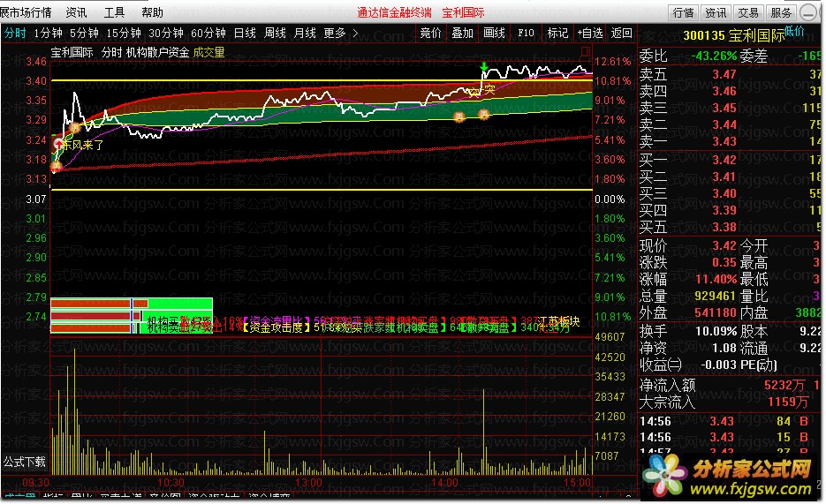The width and height of the screenshot is (826, 504).
Task: Click the 行情 button at top right
Action: [683, 12]
